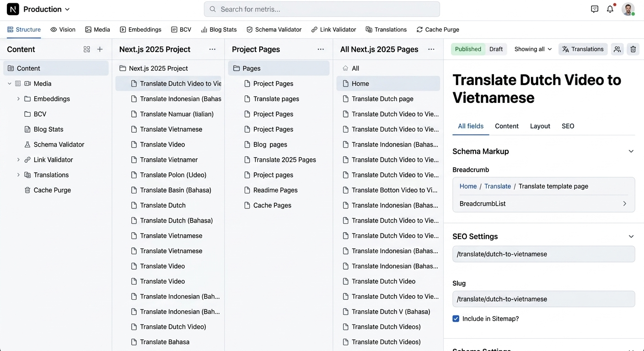This screenshot has height=351, width=644.
Task: Expand the Embeddings tree item
Action: point(18,99)
